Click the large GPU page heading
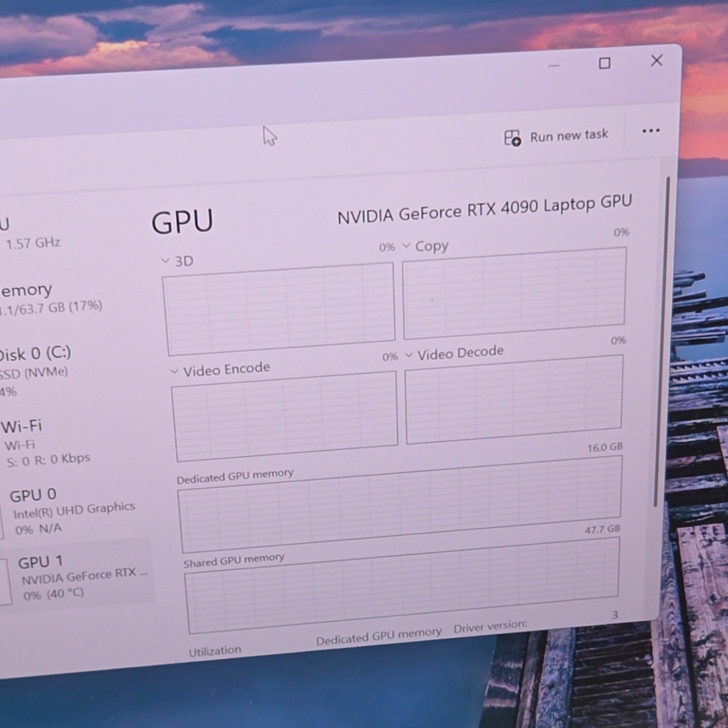The width and height of the screenshot is (728, 728). (x=182, y=222)
